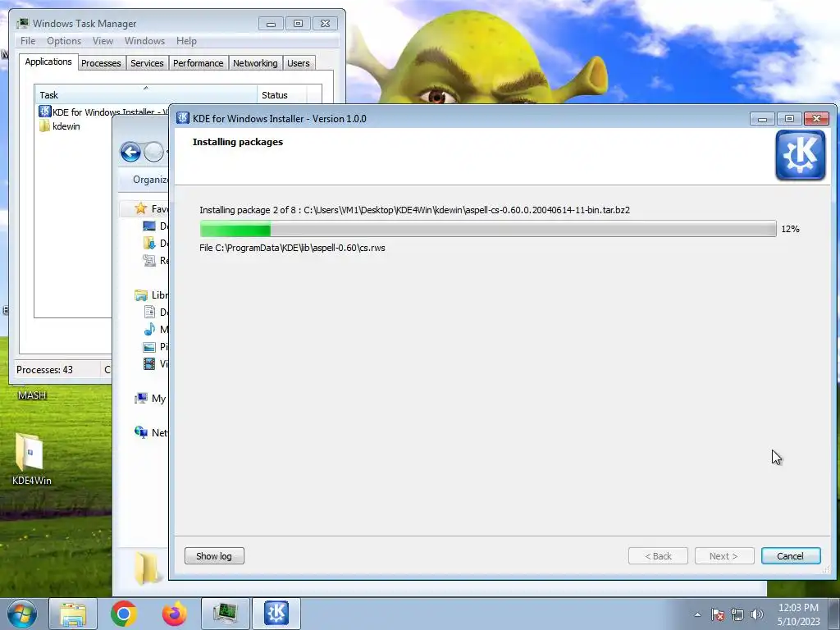Click the disabled Next button
Image resolution: width=840 pixels, height=630 pixels.
724,556
